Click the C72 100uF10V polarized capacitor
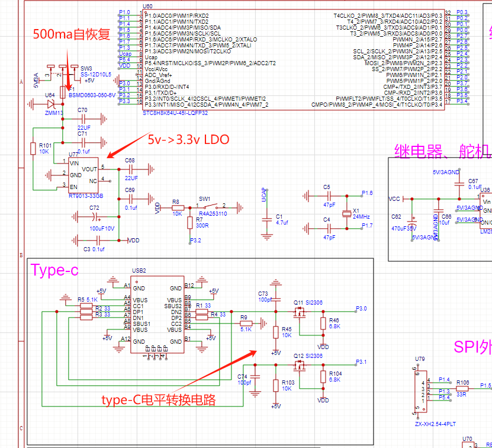Image resolution: width=492 pixels, height=448 pixels. pos(95,217)
